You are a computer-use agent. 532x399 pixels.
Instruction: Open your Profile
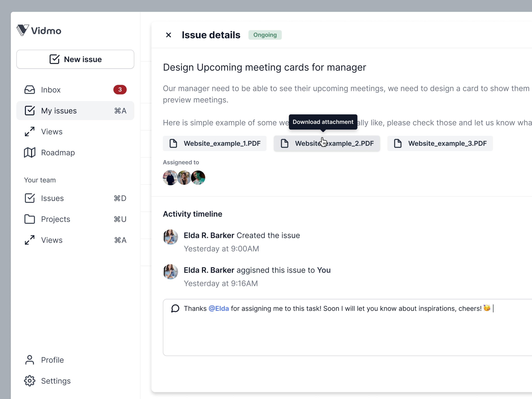pos(52,360)
